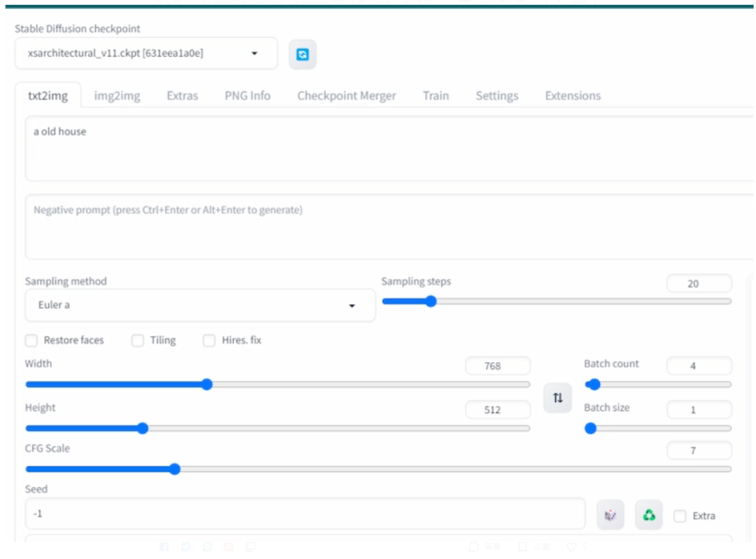The height and width of the screenshot is (559, 756).
Task: Open the Checkpoint Merger tab
Action: [x=346, y=95]
